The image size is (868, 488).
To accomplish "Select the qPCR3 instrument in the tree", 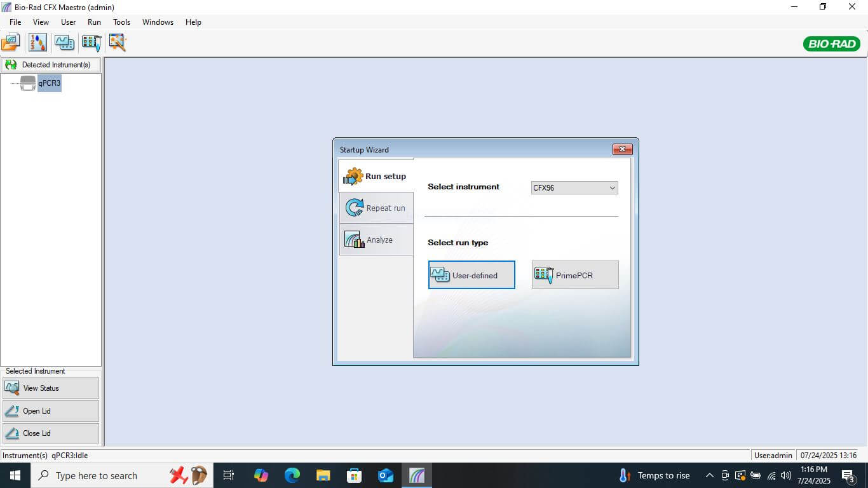I will pyautogui.click(x=49, y=83).
